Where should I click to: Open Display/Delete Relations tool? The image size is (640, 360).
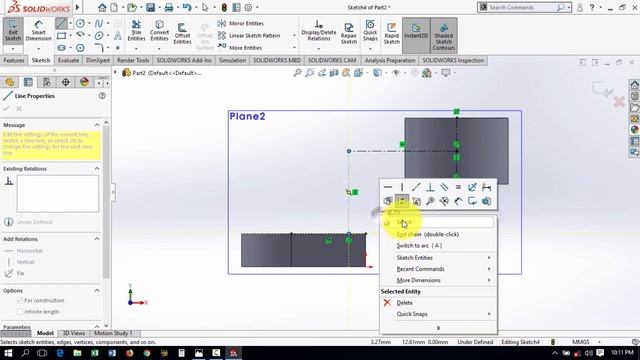(x=319, y=30)
